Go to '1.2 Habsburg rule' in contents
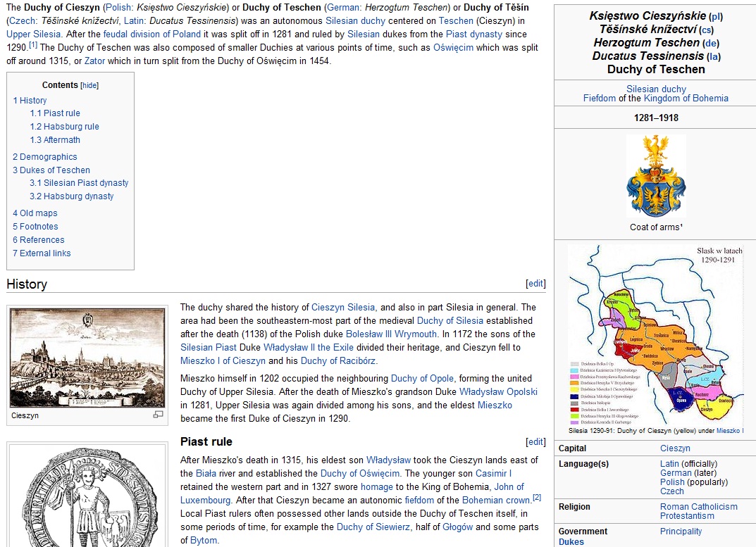Screen dimensions: 756x547 point(65,127)
